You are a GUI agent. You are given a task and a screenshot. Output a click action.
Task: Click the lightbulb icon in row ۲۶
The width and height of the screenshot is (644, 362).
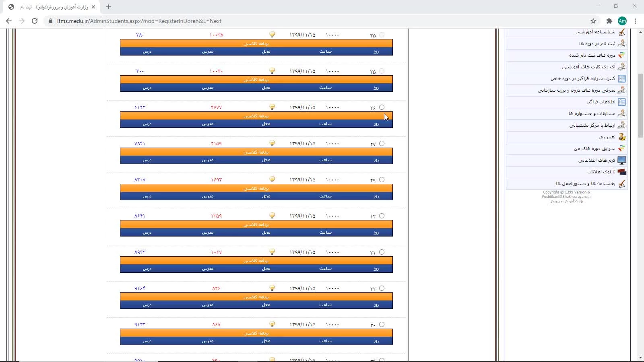(272, 107)
